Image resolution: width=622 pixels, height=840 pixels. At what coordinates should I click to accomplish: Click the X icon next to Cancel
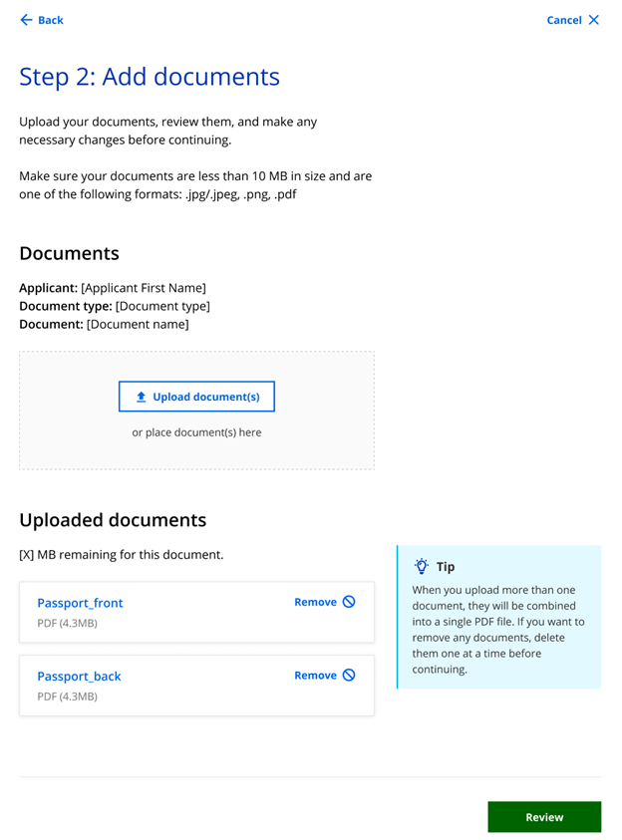click(594, 20)
